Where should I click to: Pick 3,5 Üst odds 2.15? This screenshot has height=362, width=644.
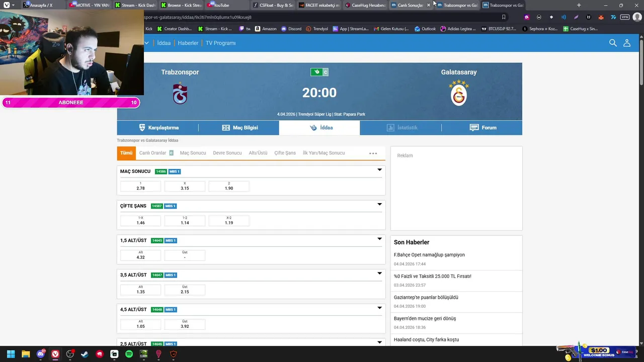point(185,290)
